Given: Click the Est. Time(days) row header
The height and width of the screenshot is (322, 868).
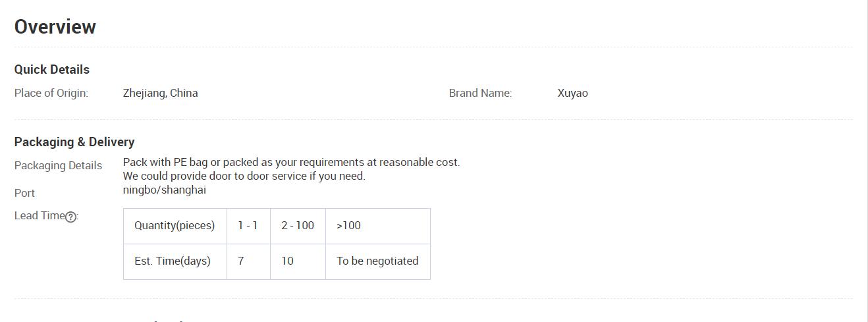Looking at the screenshot, I should pos(173,261).
